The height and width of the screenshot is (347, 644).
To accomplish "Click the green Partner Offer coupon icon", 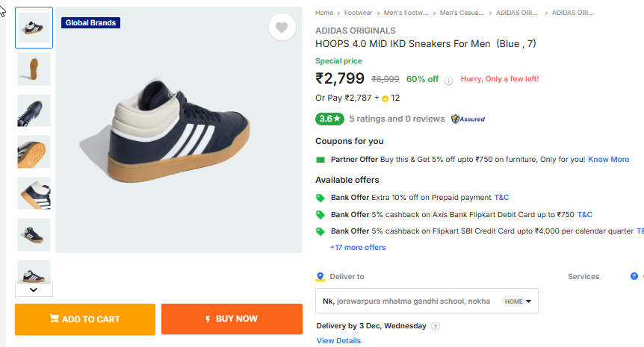I will 321,159.
